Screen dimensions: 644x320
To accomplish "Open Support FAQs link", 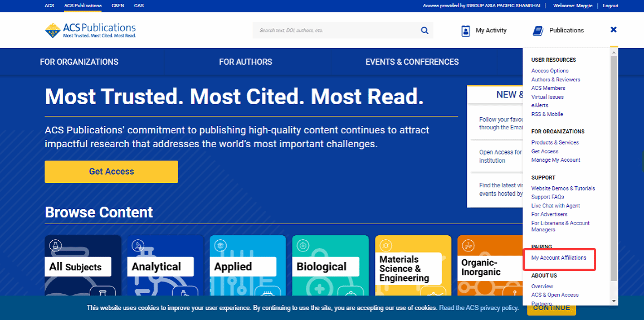I will [548, 197].
